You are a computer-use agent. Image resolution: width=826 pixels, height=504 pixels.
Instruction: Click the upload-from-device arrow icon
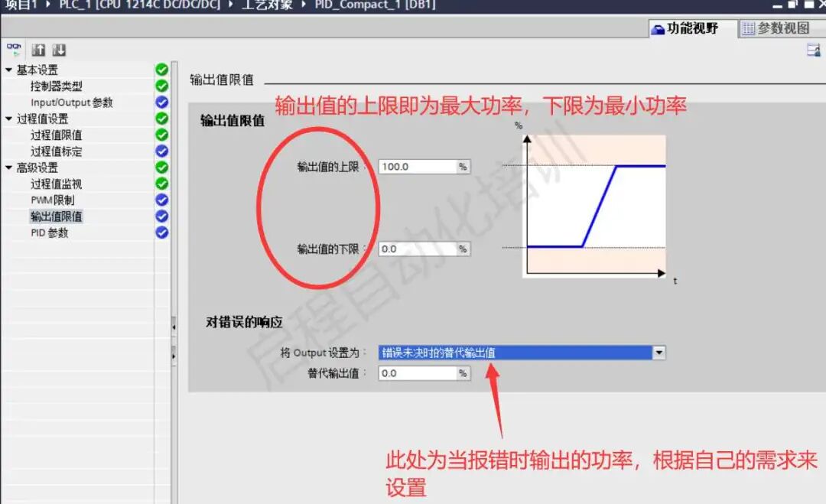[x=37, y=48]
